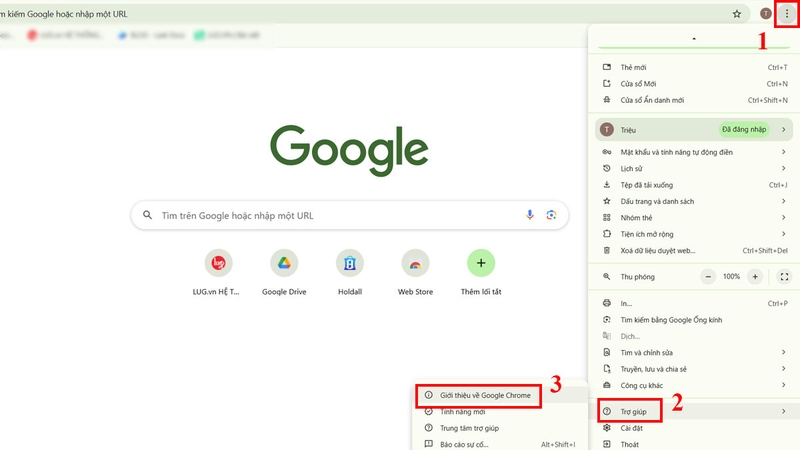Open the Trợ giúp help submenu

pyautogui.click(x=694, y=411)
